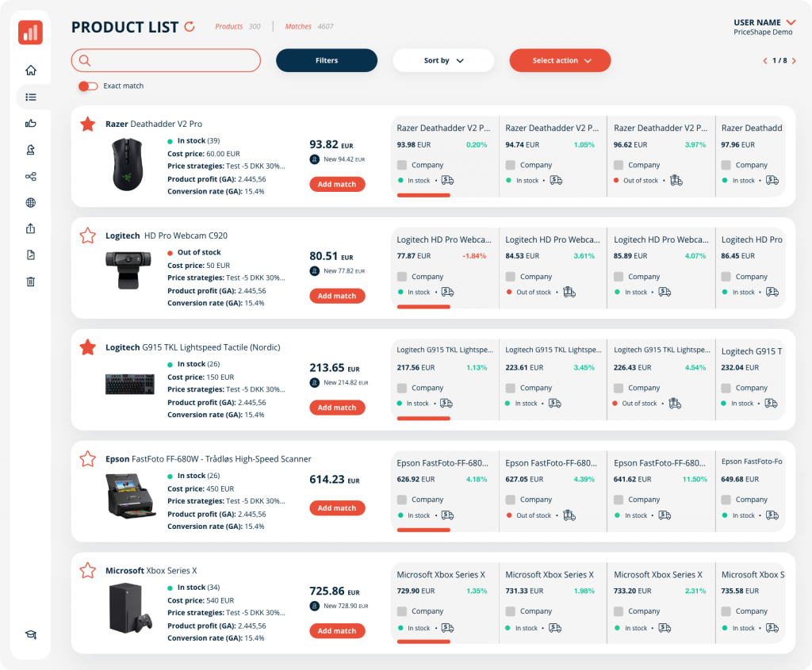Viewport: 812px width, 670px height.
Task: Expand the Sort by dropdown
Action: click(x=443, y=60)
